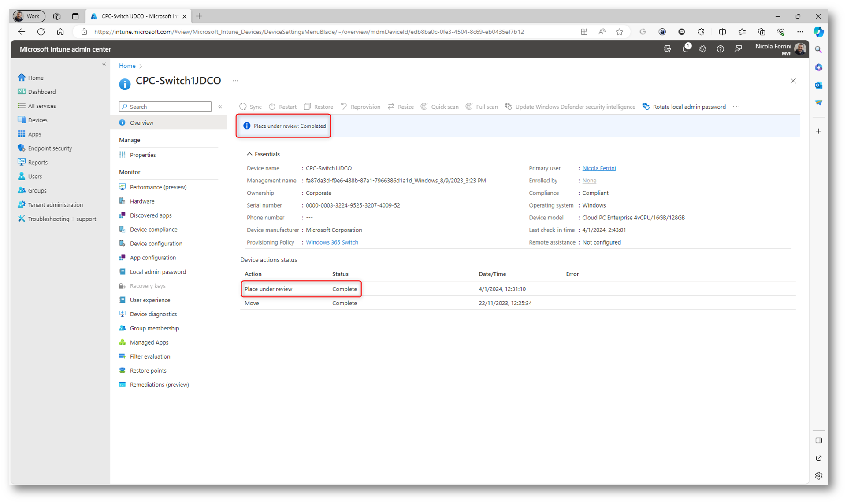Image resolution: width=847 pixels, height=504 pixels.
Task: Click browser refresh button
Action: point(41,32)
